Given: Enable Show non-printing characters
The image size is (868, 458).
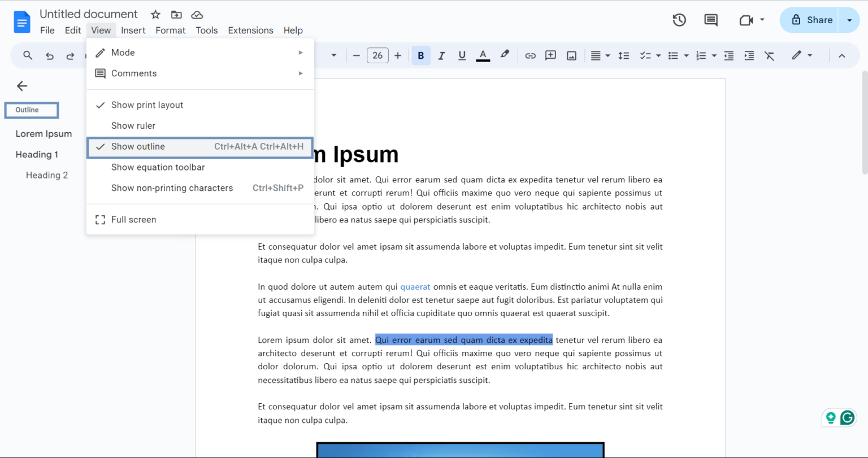Looking at the screenshot, I should (x=172, y=187).
